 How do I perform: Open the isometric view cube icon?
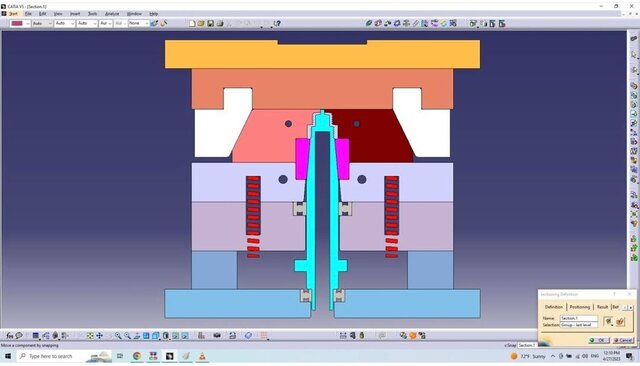tap(156, 336)
